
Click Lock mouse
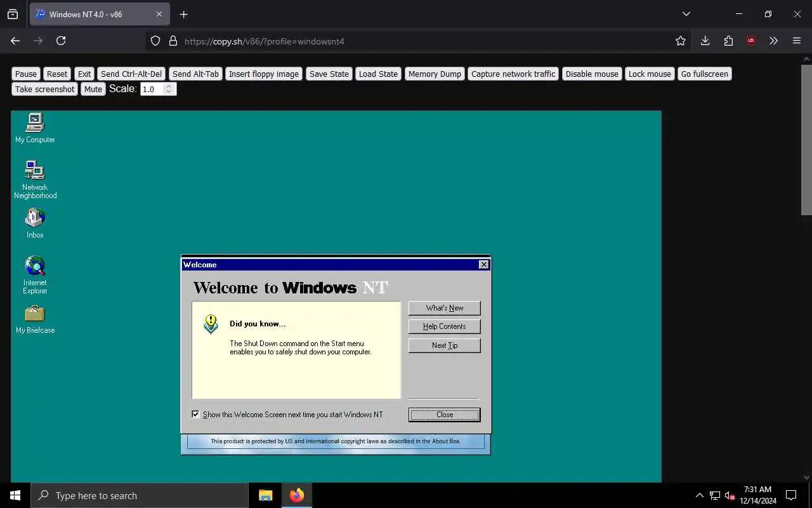coord(650,74)
